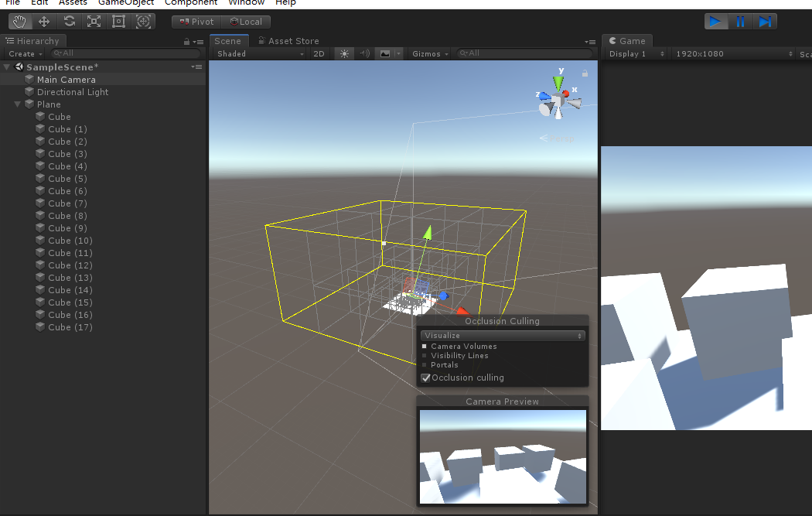Collapse the Plane hierarchy entry
Viewport: 812px width, 516px height.
pos(17,104)
